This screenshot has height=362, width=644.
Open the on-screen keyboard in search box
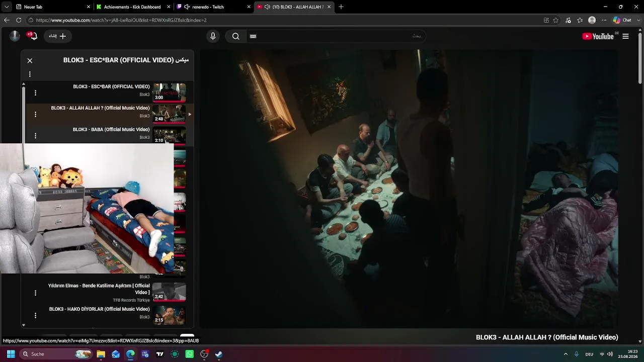253,36
